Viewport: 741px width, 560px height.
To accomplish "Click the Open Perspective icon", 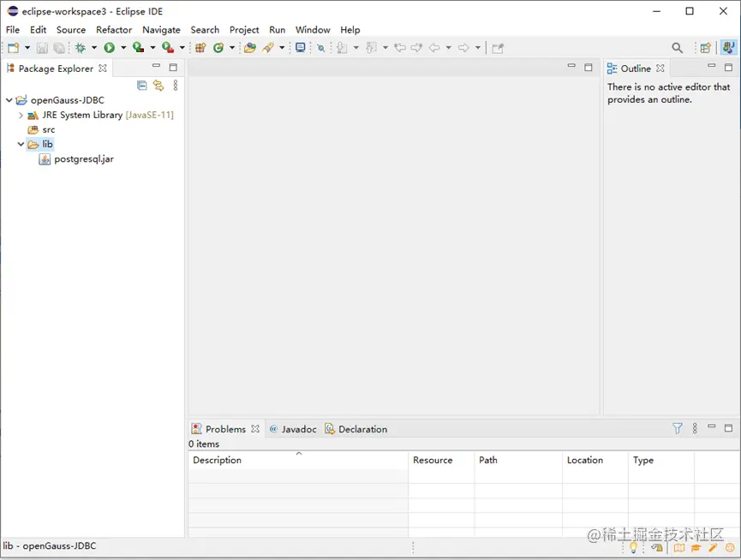I will pos(706,48).
